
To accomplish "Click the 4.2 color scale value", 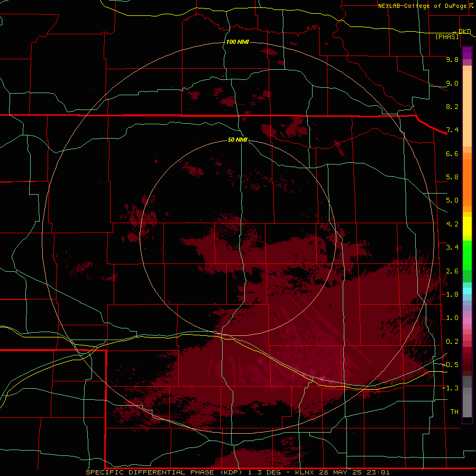I will point(452,224).
